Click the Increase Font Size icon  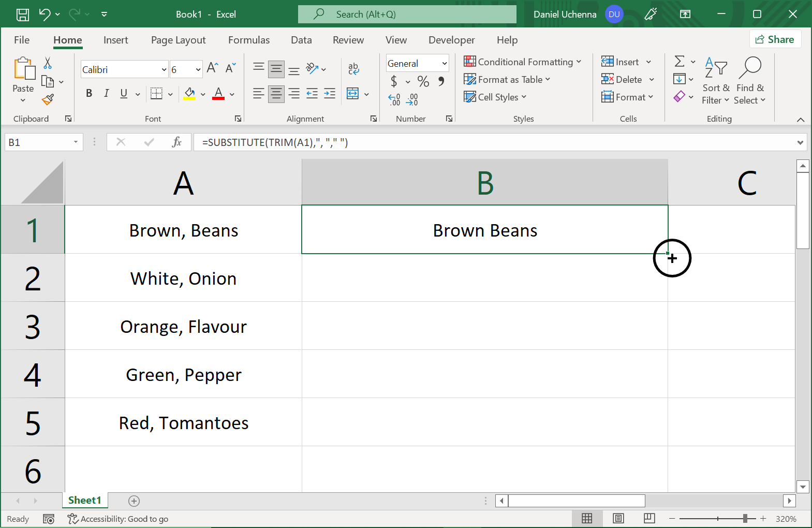[212, 68]
